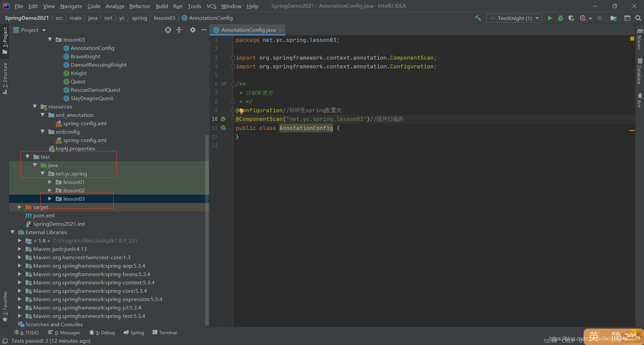Fold the imports block on line 3

pos(233,58)
